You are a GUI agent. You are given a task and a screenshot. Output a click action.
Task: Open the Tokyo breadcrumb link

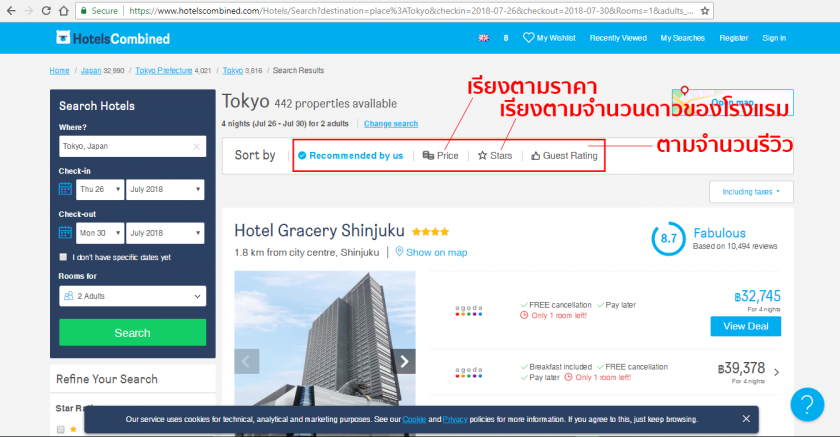pyautogui.click(x=232, y=70)
